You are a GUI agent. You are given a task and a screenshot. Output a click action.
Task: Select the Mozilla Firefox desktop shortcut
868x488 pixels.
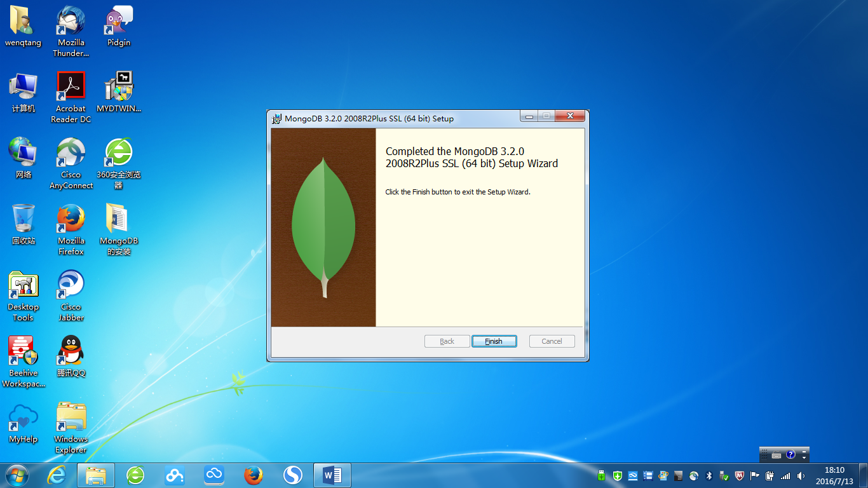[x=71, y=229]
